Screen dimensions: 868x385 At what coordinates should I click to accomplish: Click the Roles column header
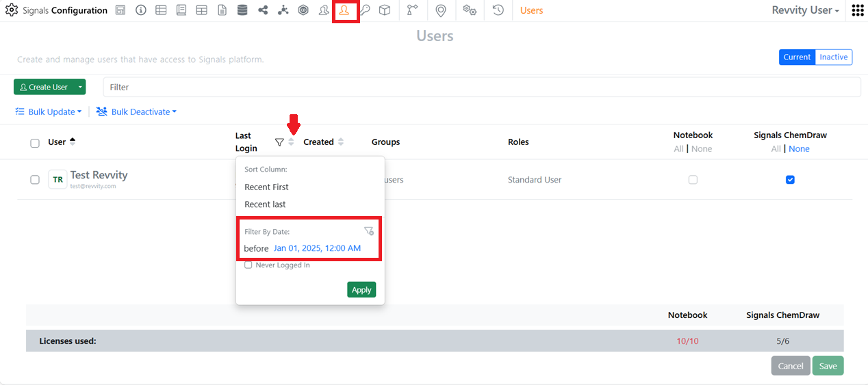tap(518, 142)
